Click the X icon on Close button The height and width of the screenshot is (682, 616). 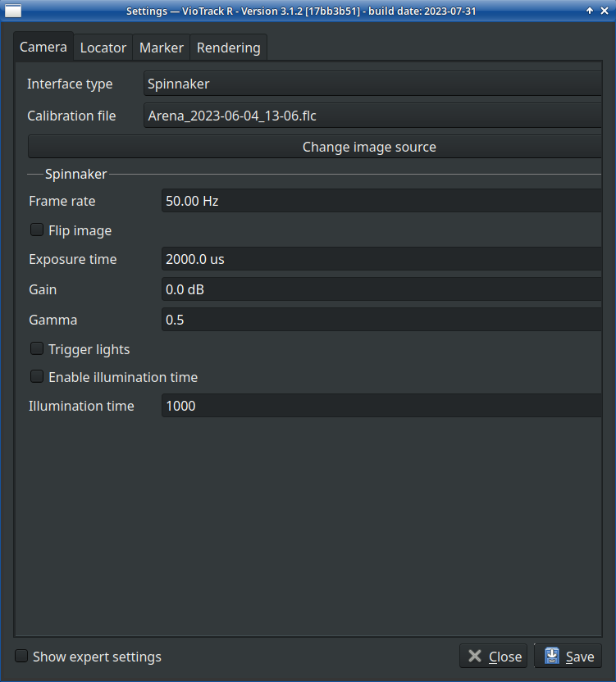click(x=474, y=656)
